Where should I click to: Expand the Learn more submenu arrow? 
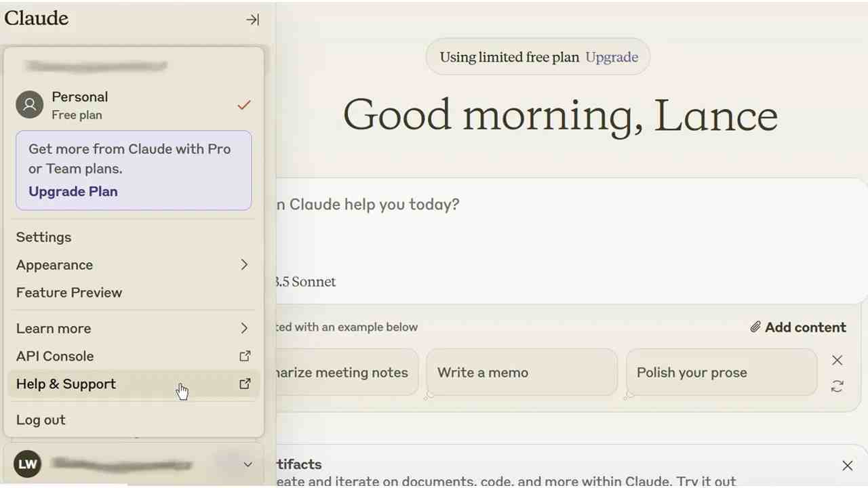[244, 328]
